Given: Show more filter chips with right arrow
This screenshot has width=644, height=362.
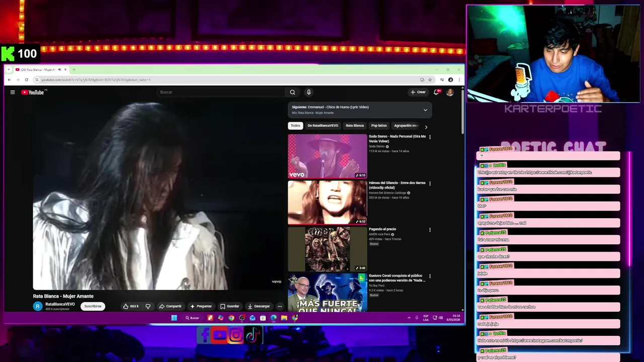Looking at the screenshot, I should click(426, 127).
